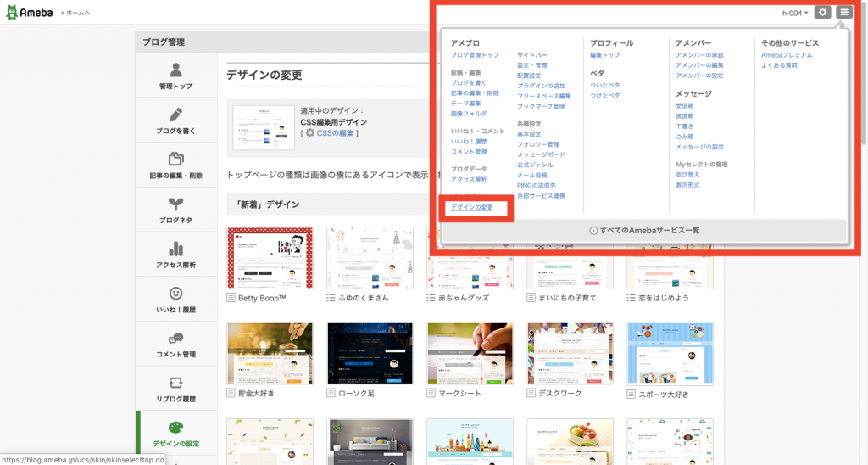This screenshot has height=465, width=868.
Task: Open settings gear icon in header
Action: pyautogui.click(x=822, y=12)
